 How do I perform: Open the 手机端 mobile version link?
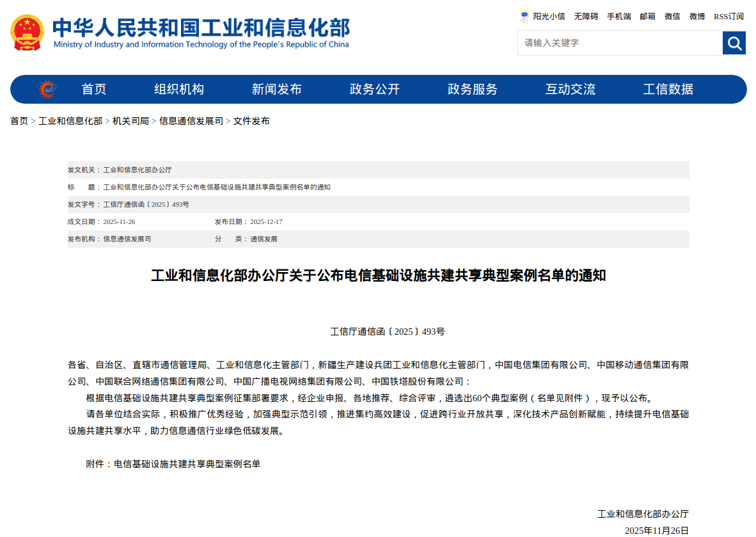(x=618, y=17)
